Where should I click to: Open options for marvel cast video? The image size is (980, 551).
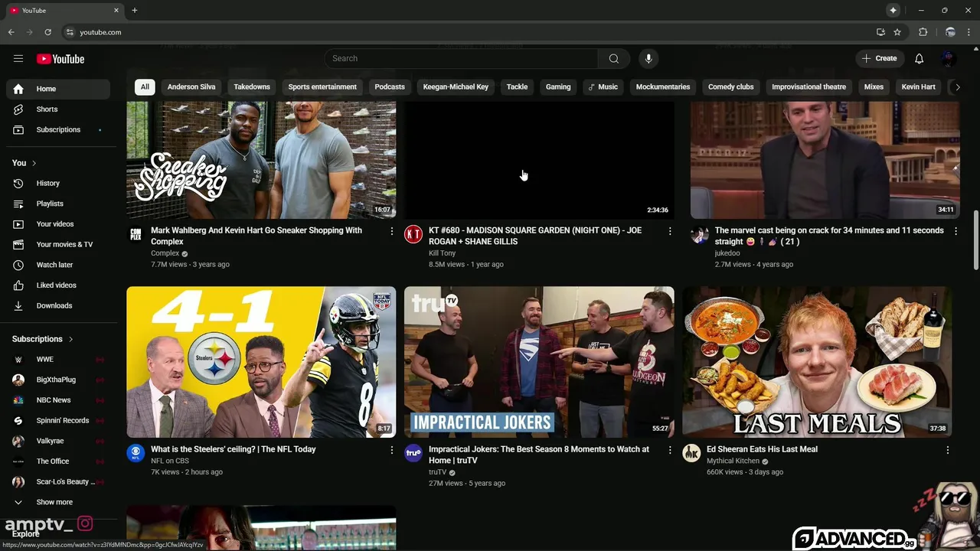tap(955, 231)
